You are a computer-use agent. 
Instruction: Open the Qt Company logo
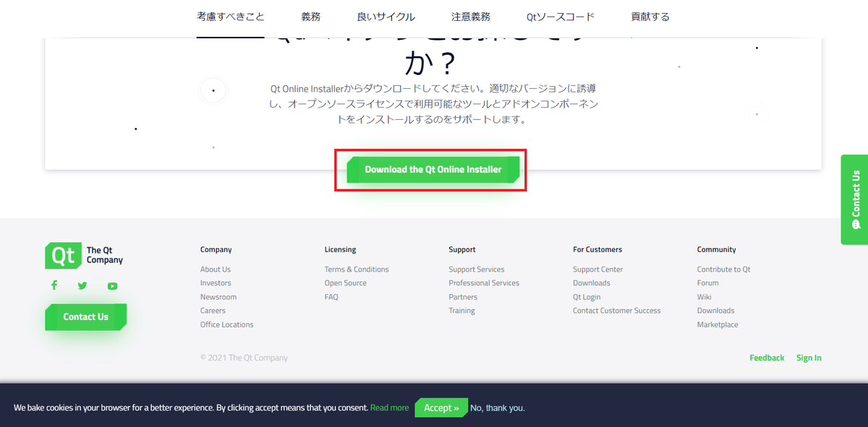coord(84,255)
